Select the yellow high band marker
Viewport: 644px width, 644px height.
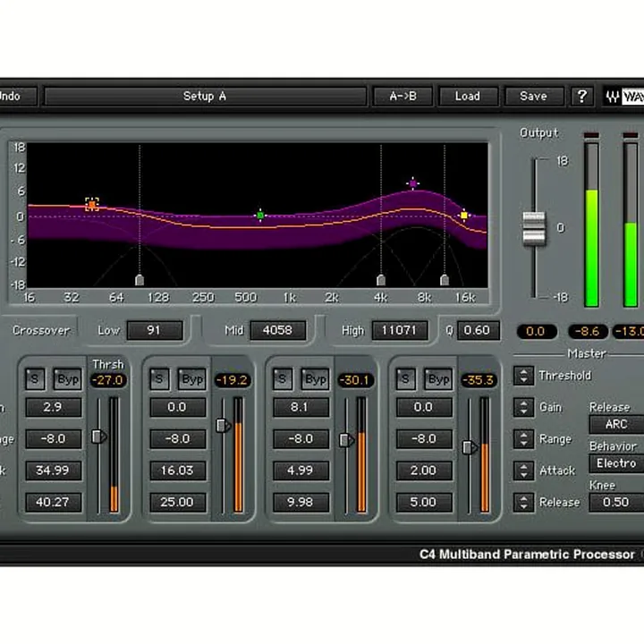point(463,215)
